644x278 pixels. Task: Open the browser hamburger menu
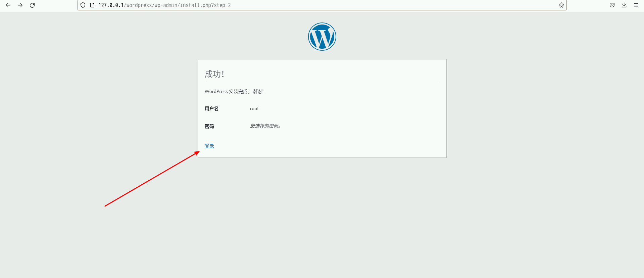[x=636, y=5]
